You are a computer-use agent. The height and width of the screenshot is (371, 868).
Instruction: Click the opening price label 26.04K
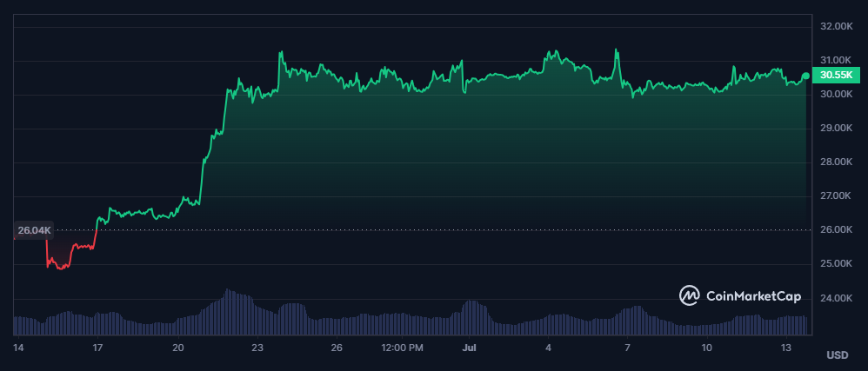point(34,230)
